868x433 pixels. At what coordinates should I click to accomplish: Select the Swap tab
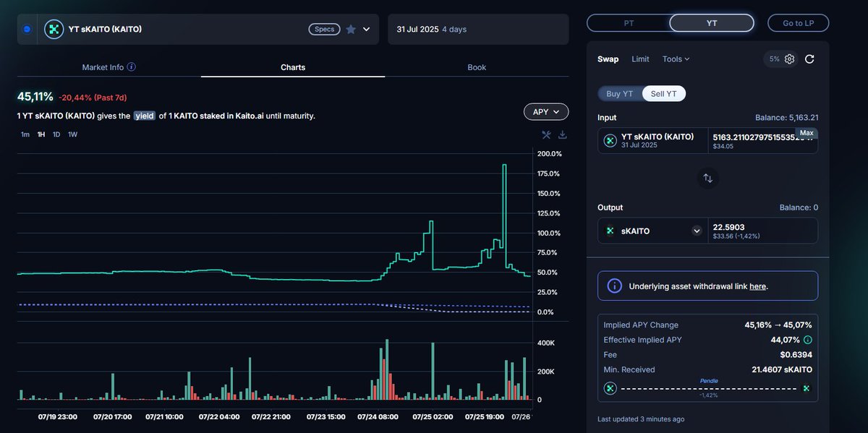point(608,59)
